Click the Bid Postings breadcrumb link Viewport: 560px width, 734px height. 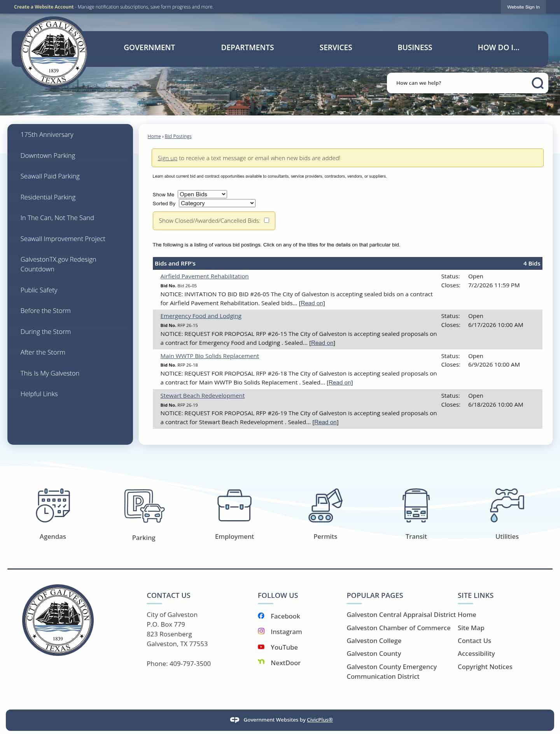(x=178, y=136)
